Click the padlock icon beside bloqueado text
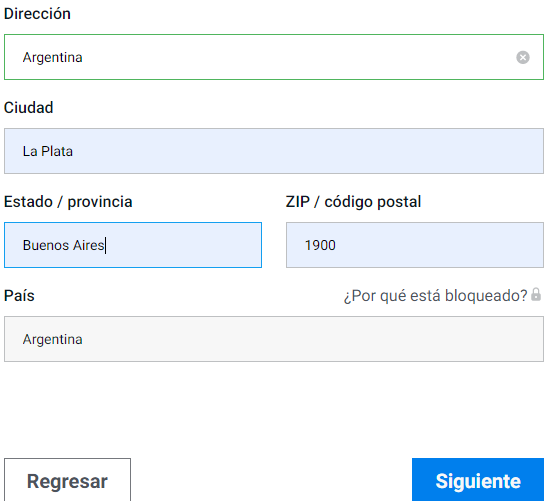 tap(536, 294)
